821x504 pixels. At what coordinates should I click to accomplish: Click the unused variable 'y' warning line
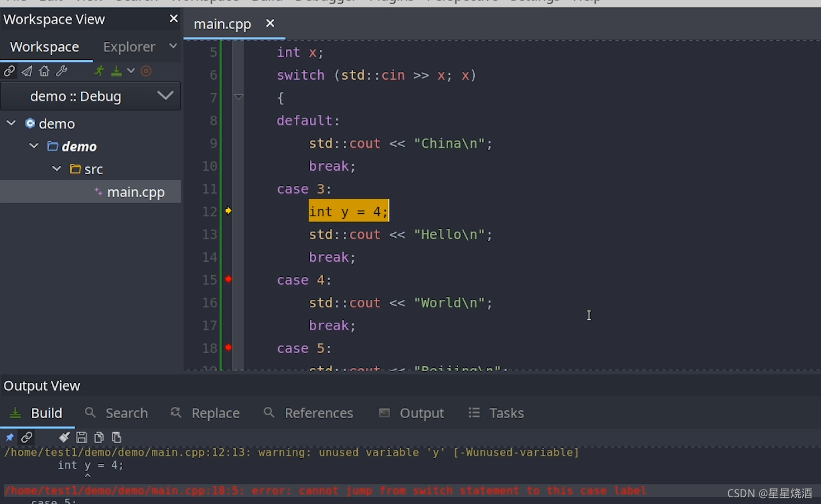291,452
